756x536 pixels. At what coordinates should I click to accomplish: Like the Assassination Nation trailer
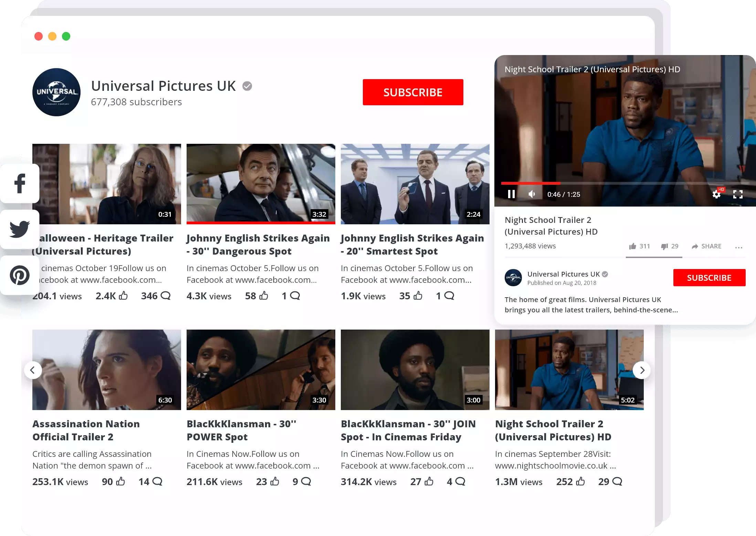(x=120, y=482)
